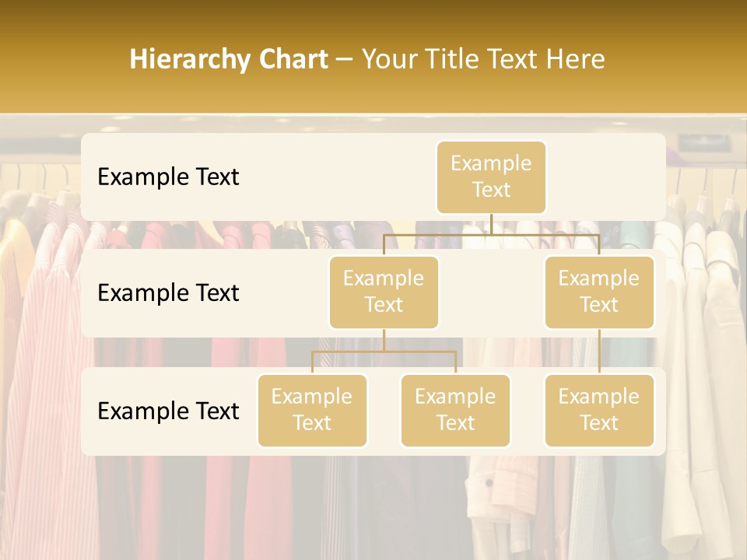Click the bold "Hierarchy Chart" title text
The image size is (747, 560).
229,59
